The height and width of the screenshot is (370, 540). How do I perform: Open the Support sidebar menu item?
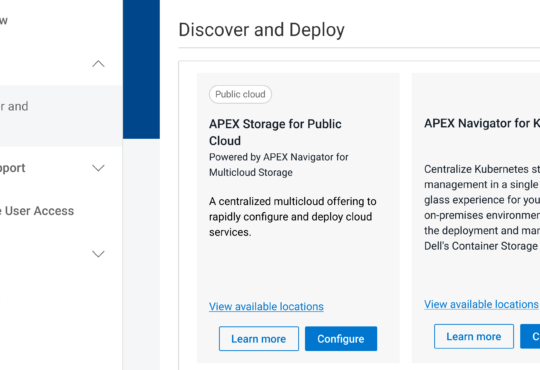click(x=13, y=168)
